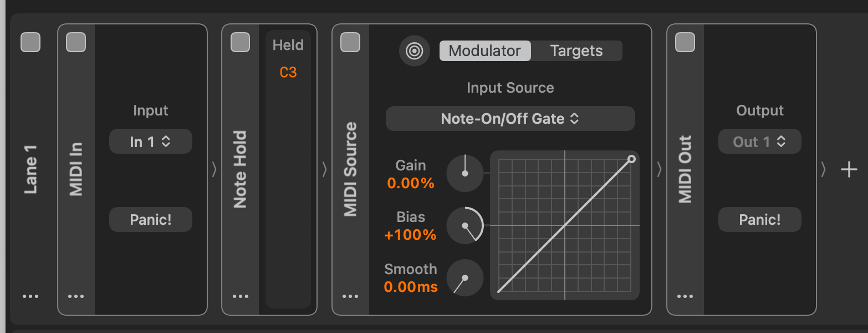
Task: Open Note Hold module ellipsis menu
Action: [240, 296]
